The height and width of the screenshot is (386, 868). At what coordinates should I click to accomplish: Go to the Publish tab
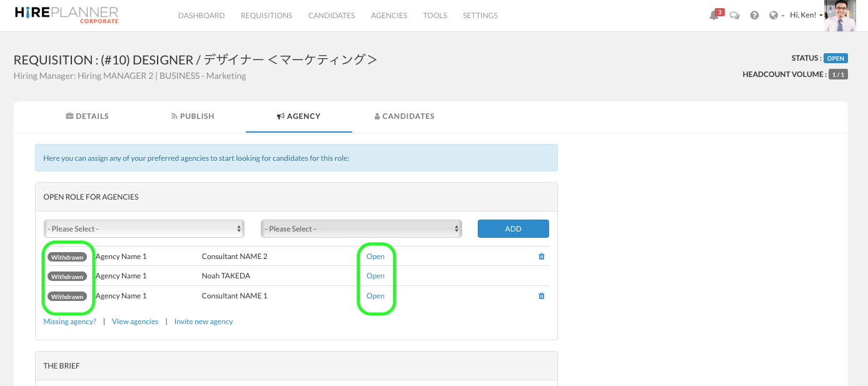(x=193, y=116)
